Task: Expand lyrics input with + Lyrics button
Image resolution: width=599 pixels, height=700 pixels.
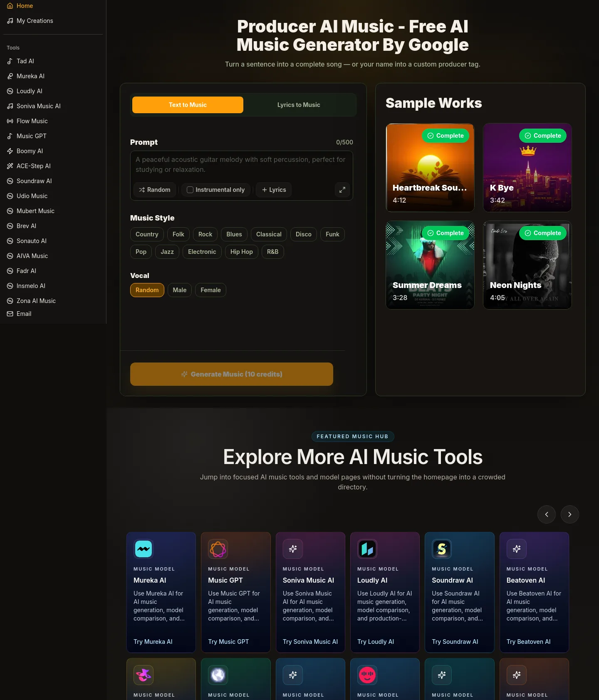Action: tap(274, 190)
